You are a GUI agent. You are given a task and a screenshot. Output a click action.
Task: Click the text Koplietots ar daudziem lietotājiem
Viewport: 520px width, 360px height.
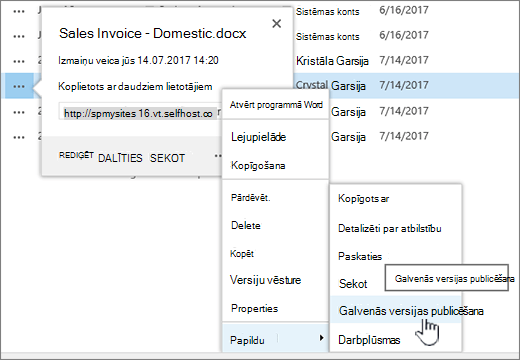click(135, 87)
